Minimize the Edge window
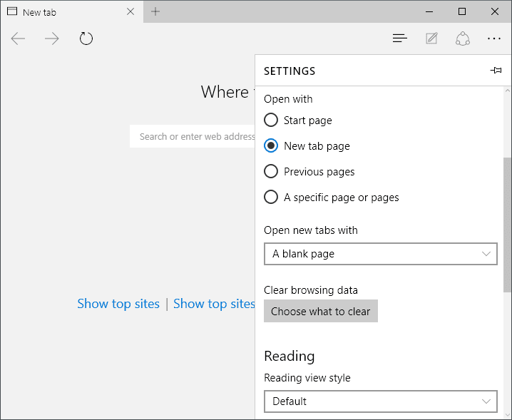Screen dimensions: 512x420 point(429,11)
